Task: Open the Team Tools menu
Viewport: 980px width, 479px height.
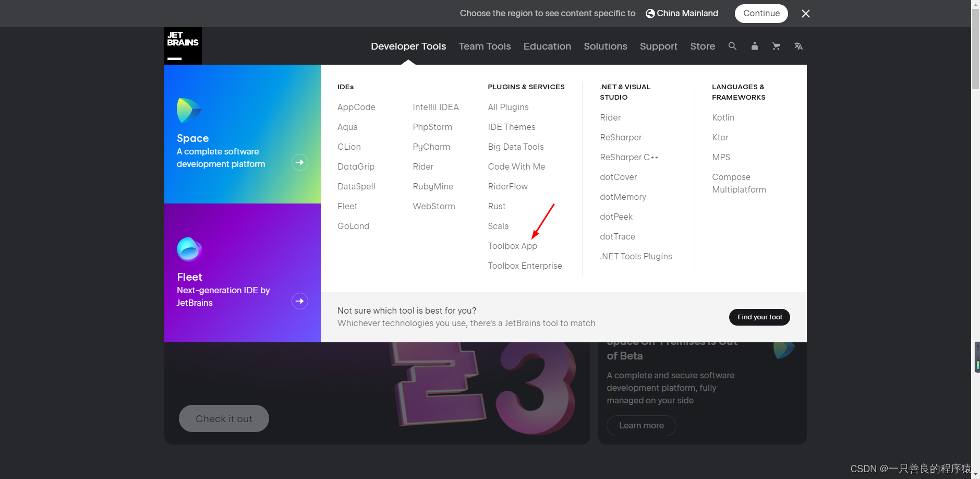Action: click(x=485, y=46)
